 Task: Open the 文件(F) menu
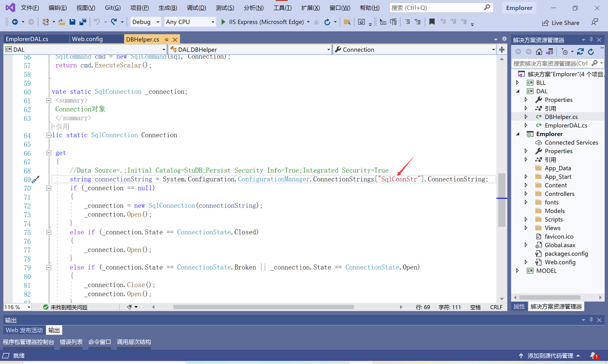pos(30,8)
